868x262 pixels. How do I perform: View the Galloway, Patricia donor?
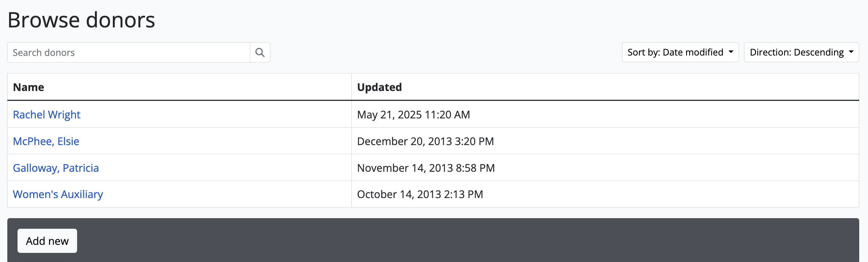[x=56, y=168]
